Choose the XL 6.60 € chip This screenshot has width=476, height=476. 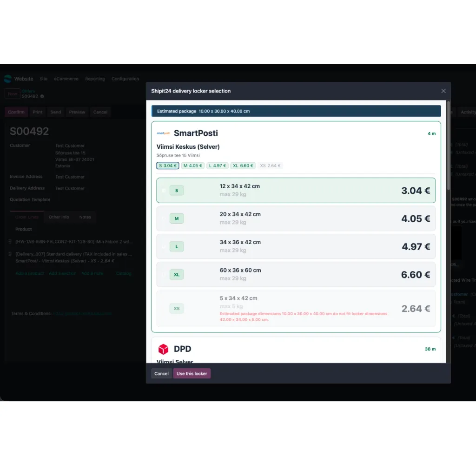243,166
